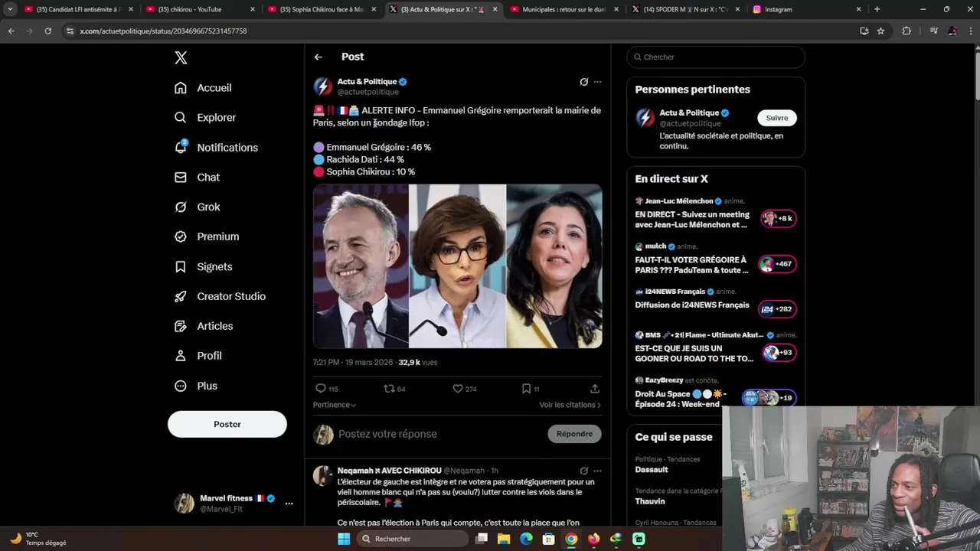The image size is (980, 551).
Task: Open Grok assistant
Action: pyautogui.click(x=197, y=207)
